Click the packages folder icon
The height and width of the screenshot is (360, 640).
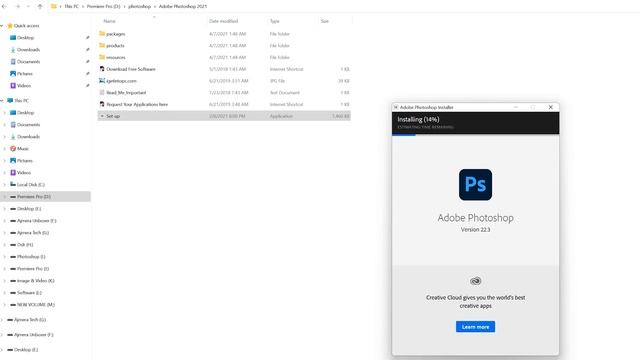click(102, 33)
